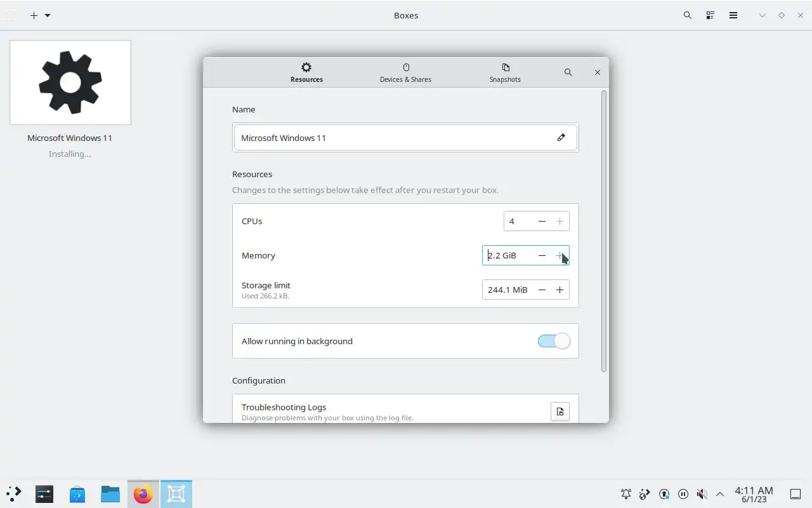
Task: Select the Microsoft Windows 11 box thumbnail
Action: tap(70, 83)
